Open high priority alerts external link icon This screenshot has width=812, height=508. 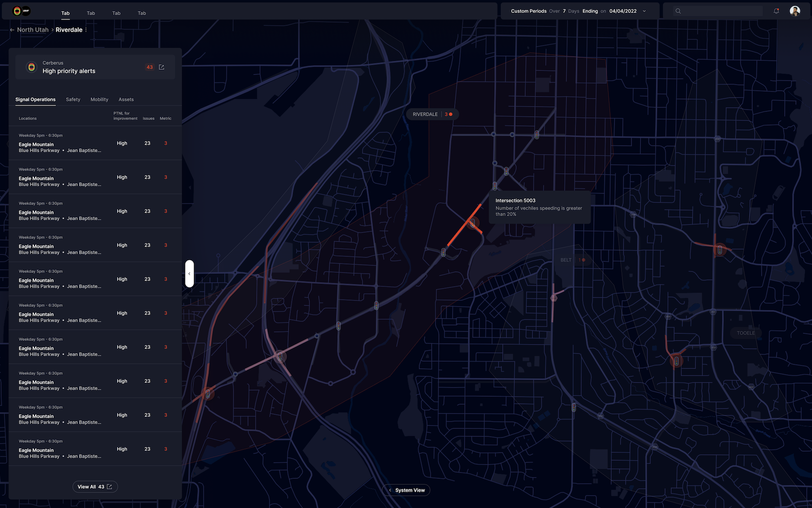pos(161,67)
